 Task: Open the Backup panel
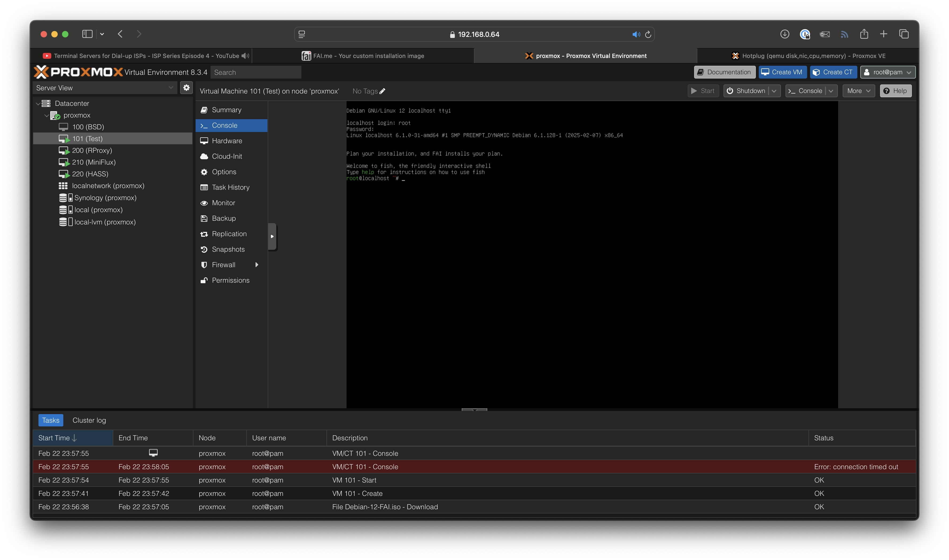pyautogui.click(x=231, y=218)
